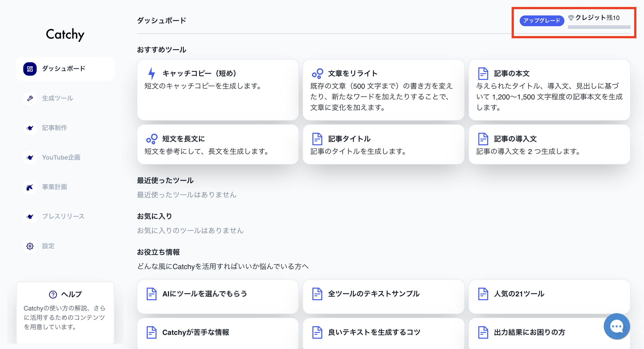Image resolution: width=644 pixels, height=349 pixels.
Task: Open the 記事の本文 tool card
Action: pos(549,90)
